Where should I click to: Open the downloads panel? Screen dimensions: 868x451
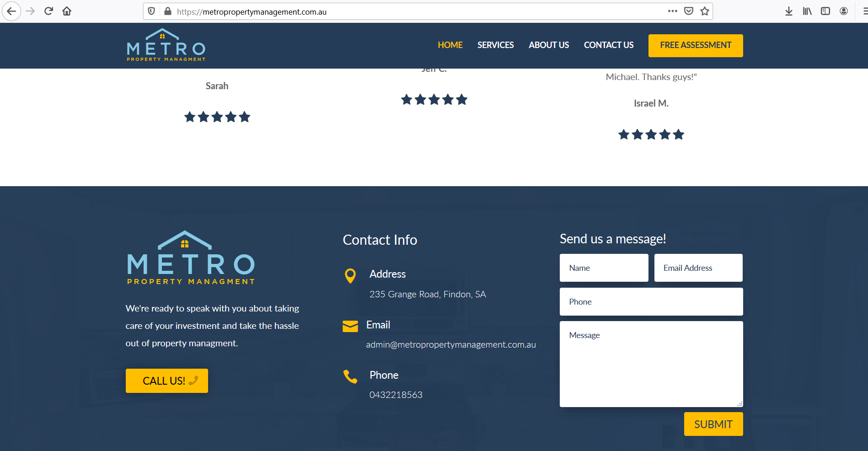pos(789,11)
